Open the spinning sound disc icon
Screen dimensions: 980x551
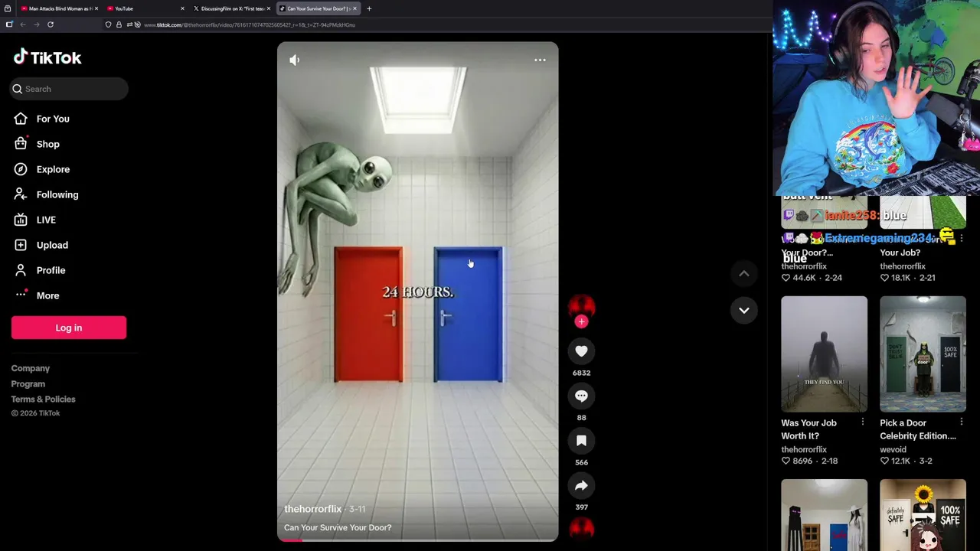pyautogui.click(x=581, y=529)
